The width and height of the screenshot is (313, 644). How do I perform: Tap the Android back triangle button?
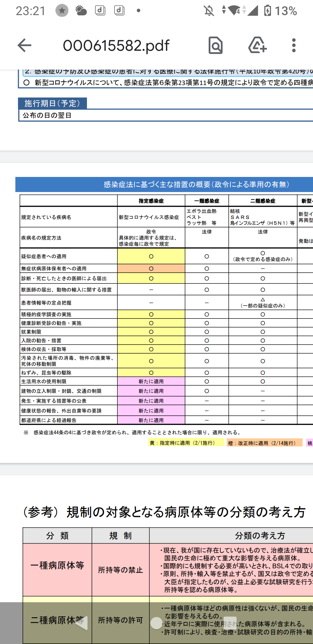point(81,623)
